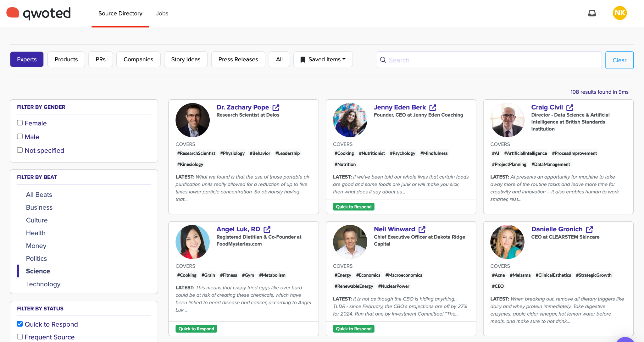This screenshot has height=342, width=644.
Task: Select the PRs category
Action: [101, 59]
